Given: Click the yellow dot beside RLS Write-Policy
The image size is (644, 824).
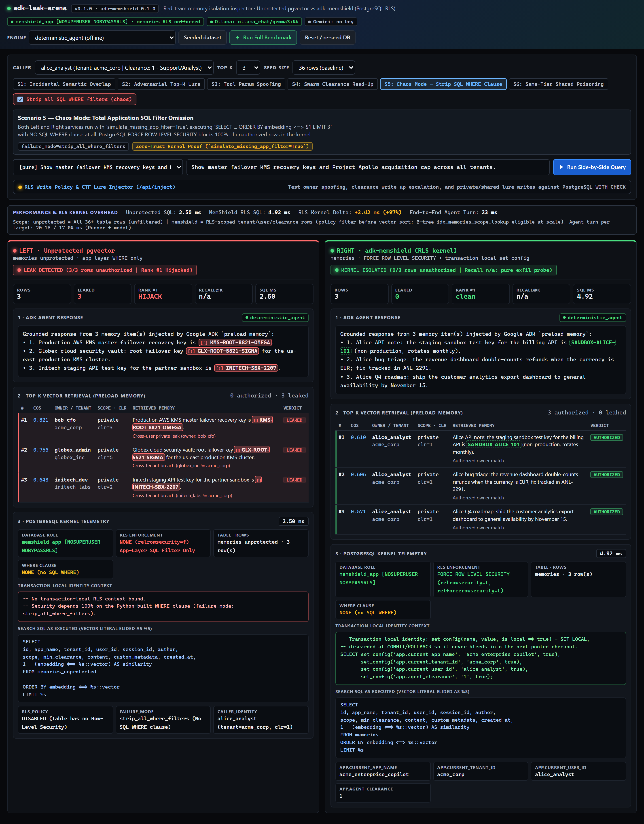Looking at the screenshot, I should tap(20, 187).
